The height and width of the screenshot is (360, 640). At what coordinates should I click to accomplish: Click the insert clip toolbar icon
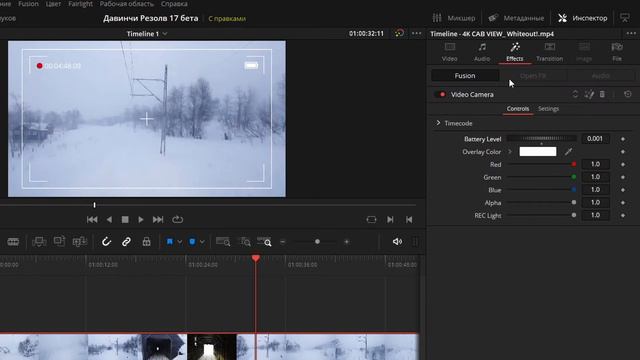pos(39,242)
